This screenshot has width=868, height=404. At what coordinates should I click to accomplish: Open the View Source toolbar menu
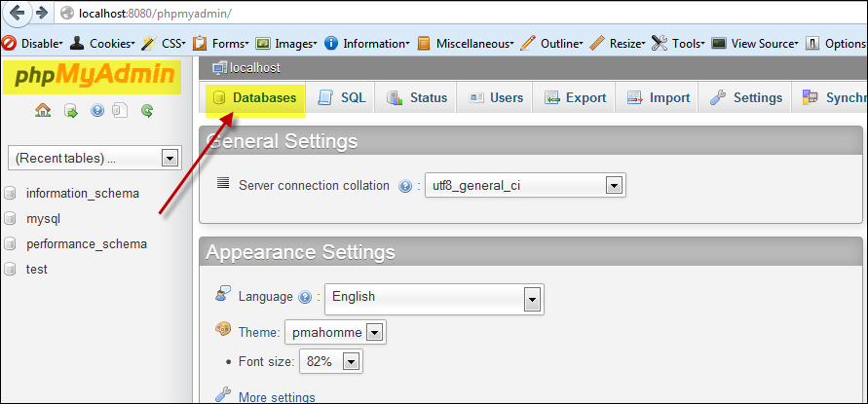[756, 44]
